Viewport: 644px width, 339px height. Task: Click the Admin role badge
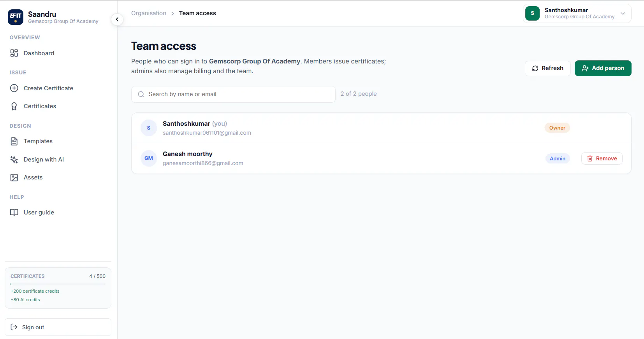pyautogui.click(x=558, y=158)
